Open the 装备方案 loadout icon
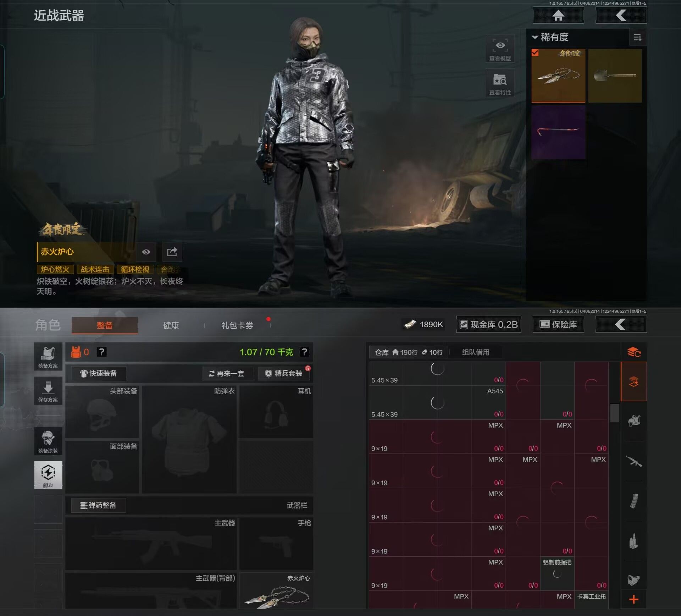This screenshot has width=681, height=616. (x=48, y=356)
